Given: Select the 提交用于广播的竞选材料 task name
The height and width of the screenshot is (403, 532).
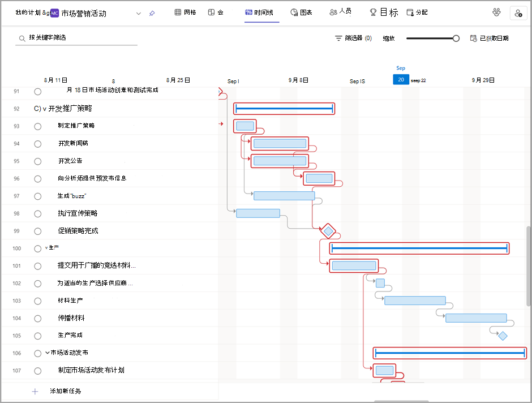Looking at the screenshot, I should pos(96,265).
